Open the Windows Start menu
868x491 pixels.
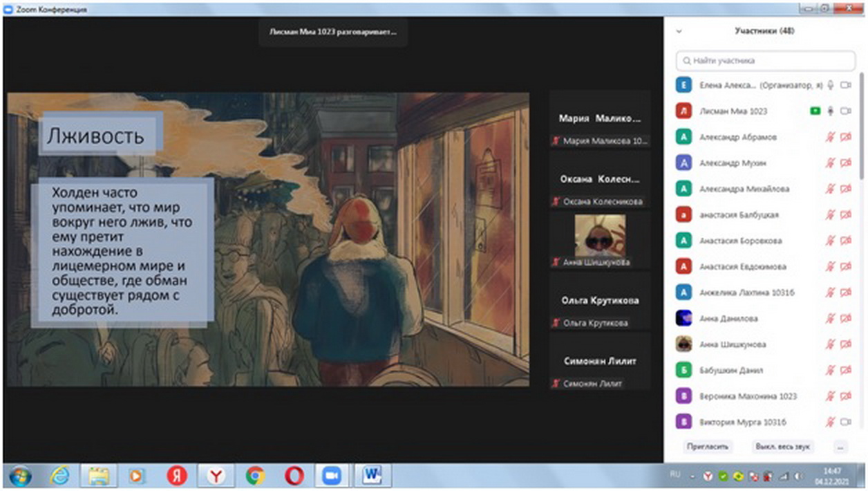click(20, 476)
